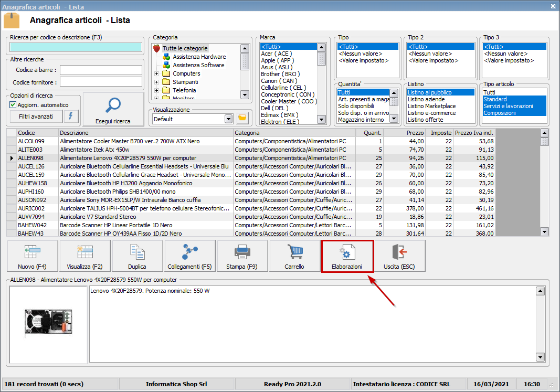The height and width of the screenshot is (392, 560).
Task: Open the Carrello shopping cart
Action: [294, 256]
